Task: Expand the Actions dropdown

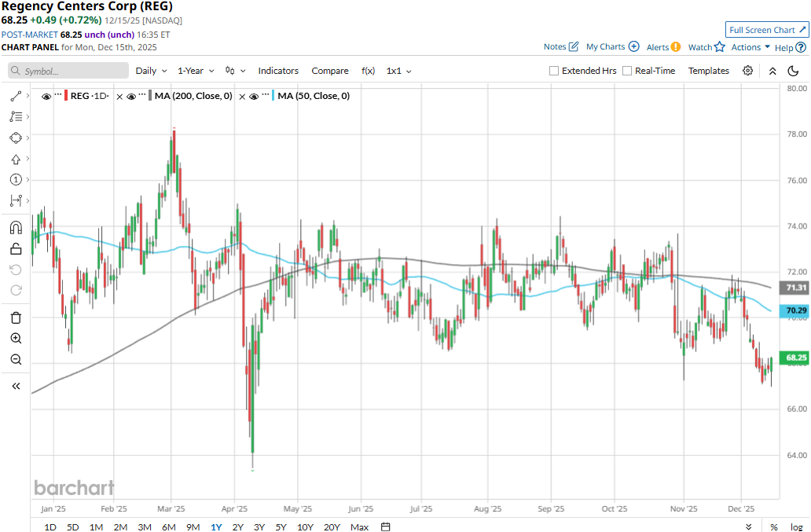Action: (750, 47)
